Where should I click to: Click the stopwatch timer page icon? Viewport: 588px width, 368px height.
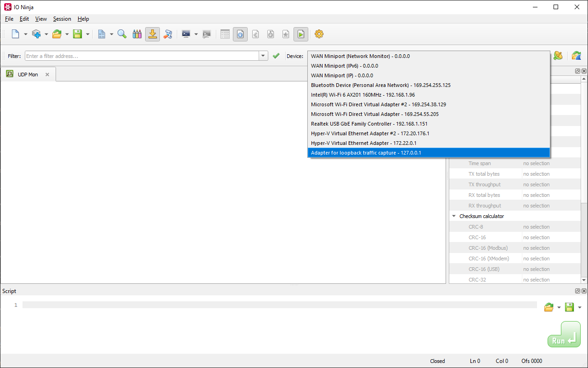(x=271, y=34)
